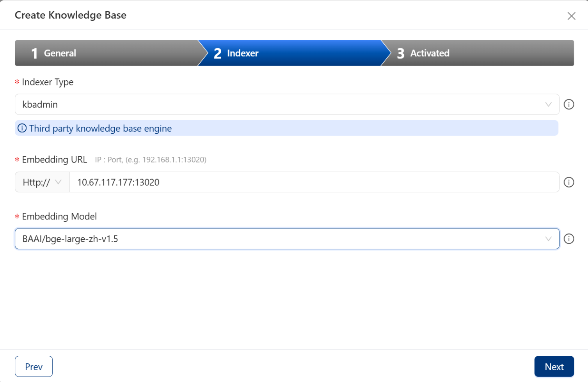Viewport: 588px width, 382px height.
Task: Go to step 1 General
Action: click(x=105, y=53)
